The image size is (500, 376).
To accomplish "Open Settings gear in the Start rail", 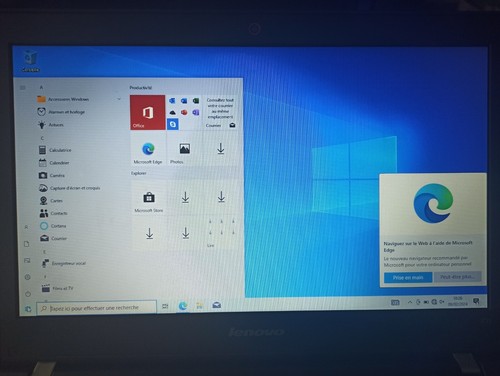I will (28, 277).
